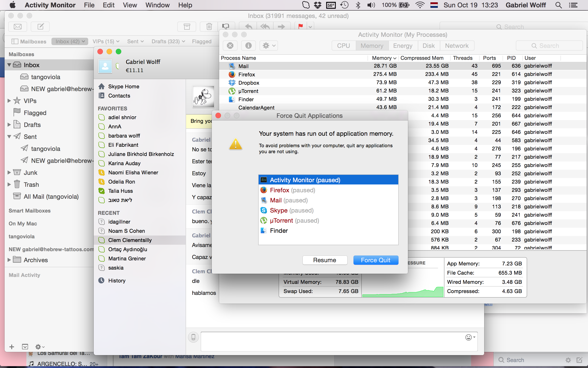Image resolution: width=588 pixels, height=368 pixels.
Task: Switch to the Energy tab in Activity Monitor
Action: (403, 46)
